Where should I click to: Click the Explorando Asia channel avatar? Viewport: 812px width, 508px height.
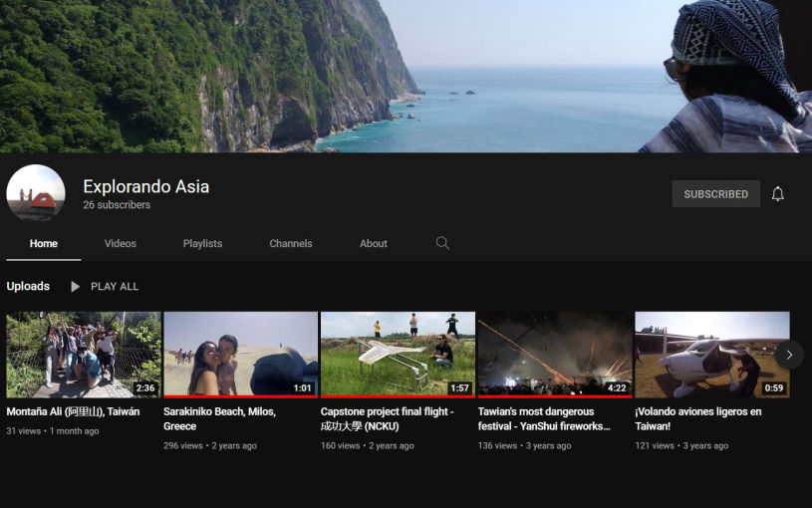tap(36, 193)
